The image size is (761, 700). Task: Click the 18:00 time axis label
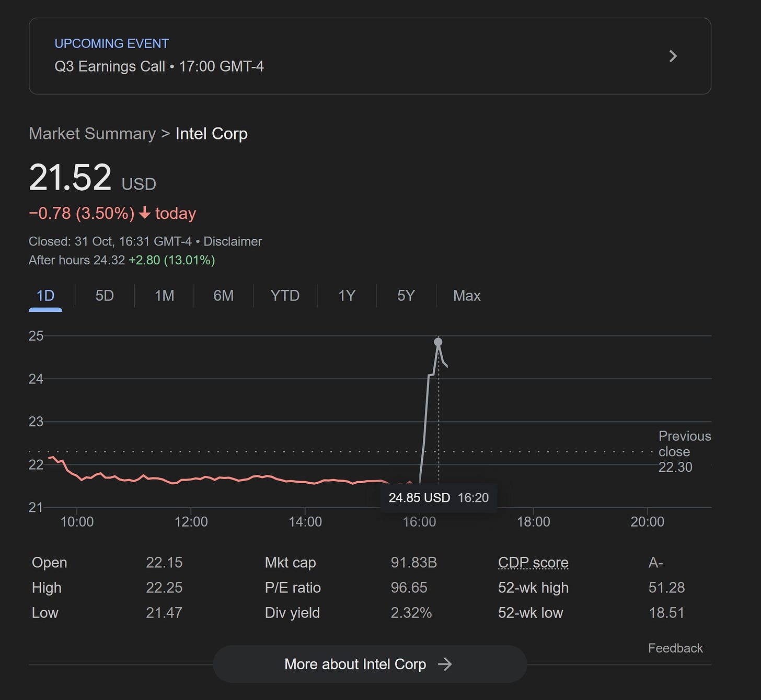[533, 522]
